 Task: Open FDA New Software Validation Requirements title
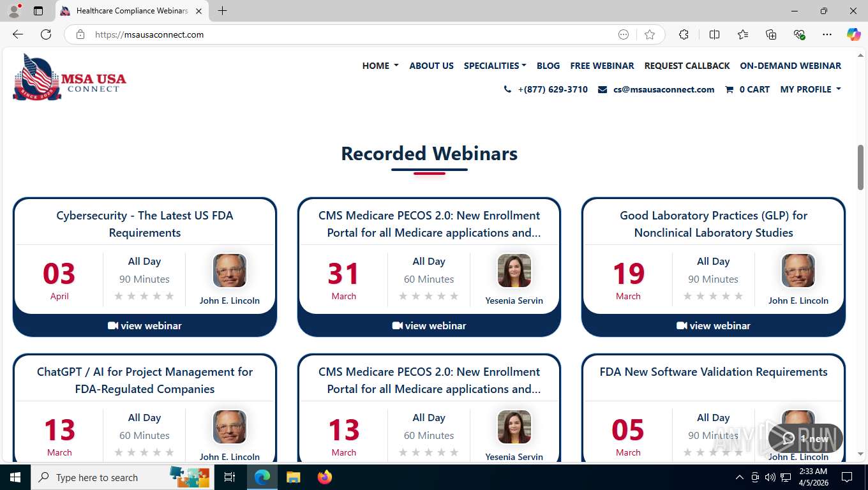pos(714,372)
